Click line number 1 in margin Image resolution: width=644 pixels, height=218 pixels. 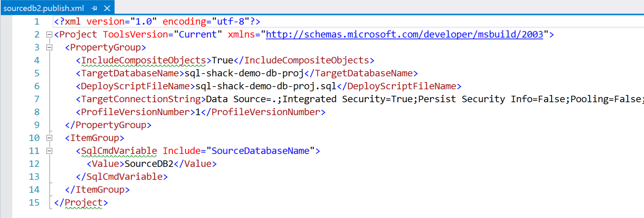tap(37, 22)
